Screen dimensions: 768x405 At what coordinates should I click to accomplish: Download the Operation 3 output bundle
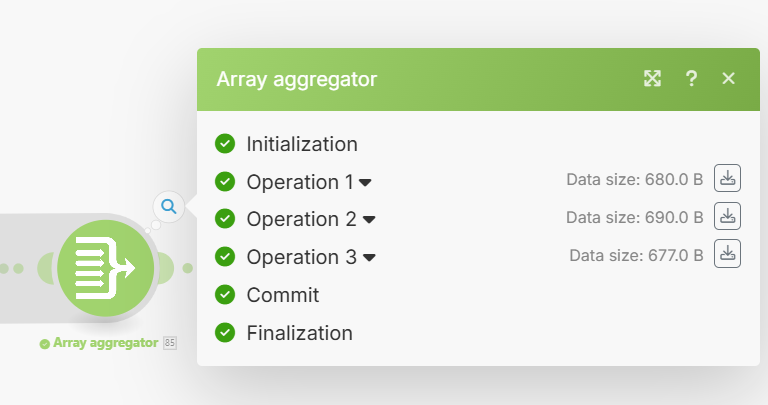pyautogui.click(x=728, y=254)
